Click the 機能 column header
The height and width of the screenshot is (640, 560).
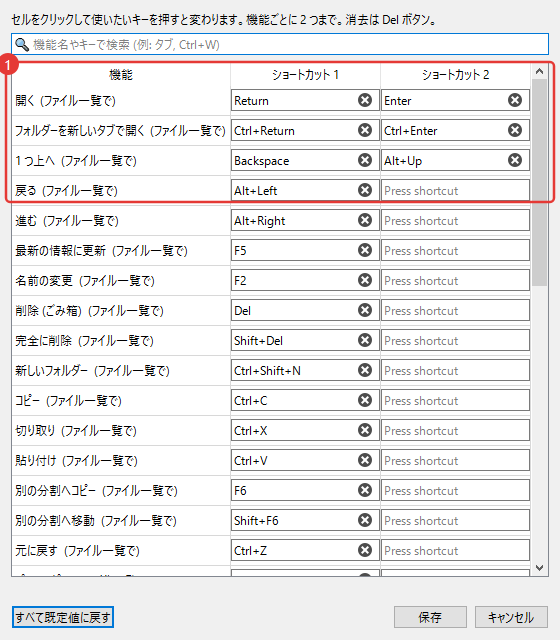(x=121, y=75)
